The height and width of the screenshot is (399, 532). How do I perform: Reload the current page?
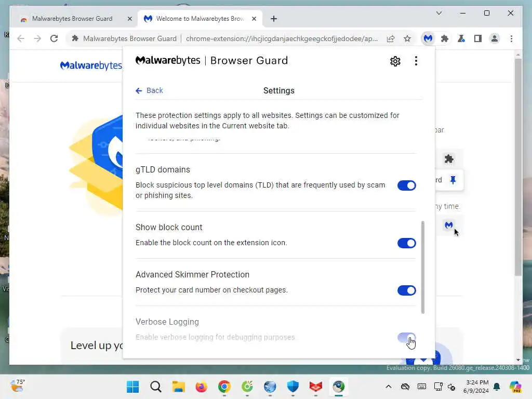point(54,38)
